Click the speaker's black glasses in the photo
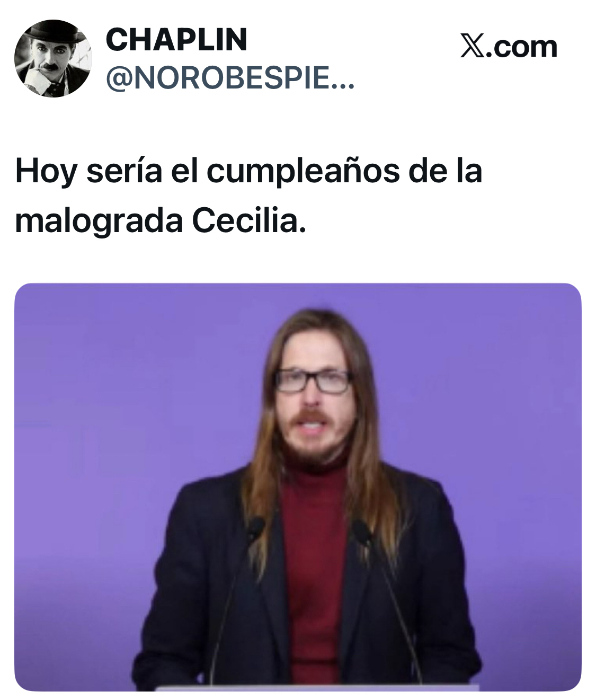The image size is (596, 700). coord(313,382)
